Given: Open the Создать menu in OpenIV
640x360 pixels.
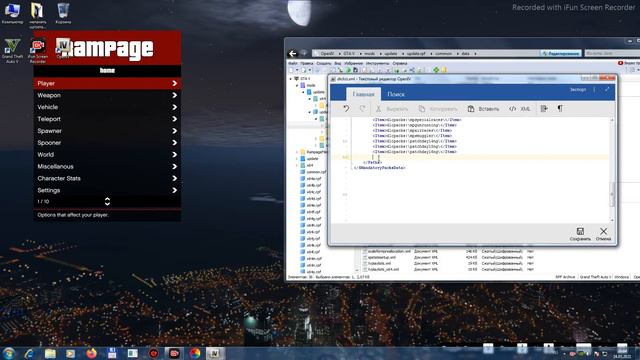Looking at the screenshot, I should coord(324,63).
